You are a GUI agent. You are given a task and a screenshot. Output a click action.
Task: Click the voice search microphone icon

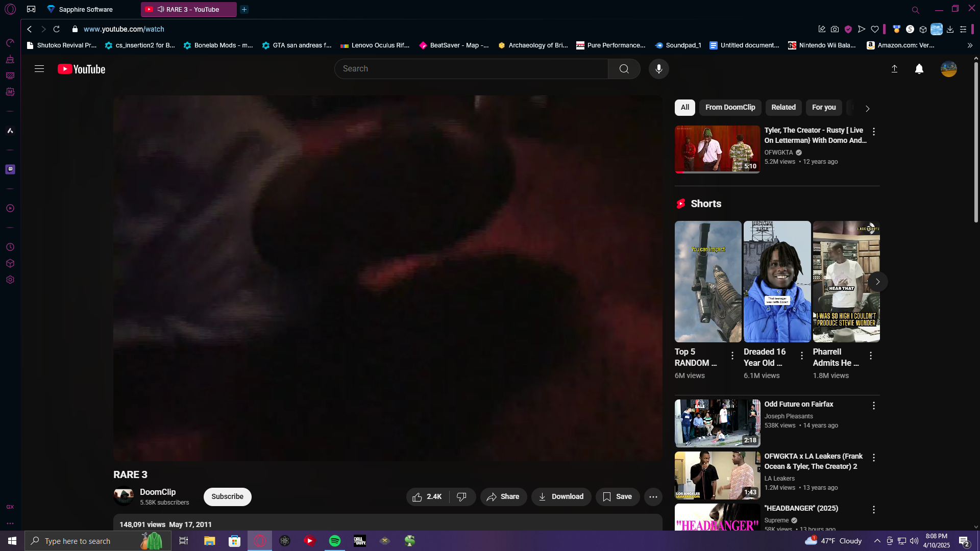658,69
